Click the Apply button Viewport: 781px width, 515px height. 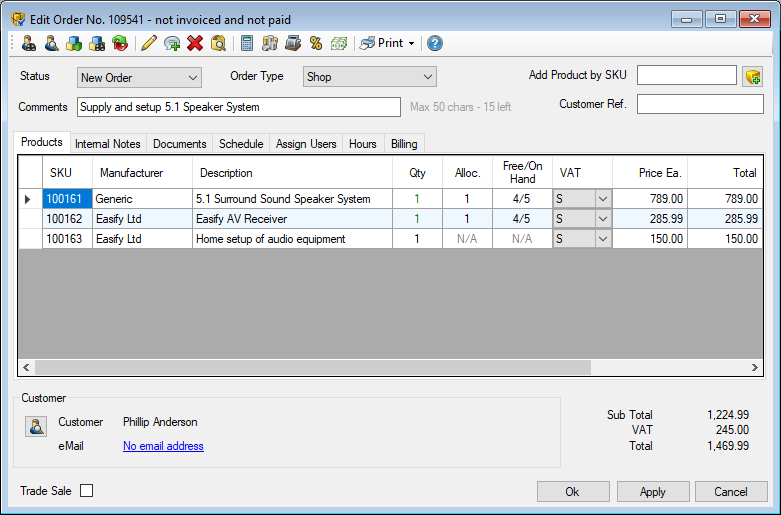(x=652, y=492)
